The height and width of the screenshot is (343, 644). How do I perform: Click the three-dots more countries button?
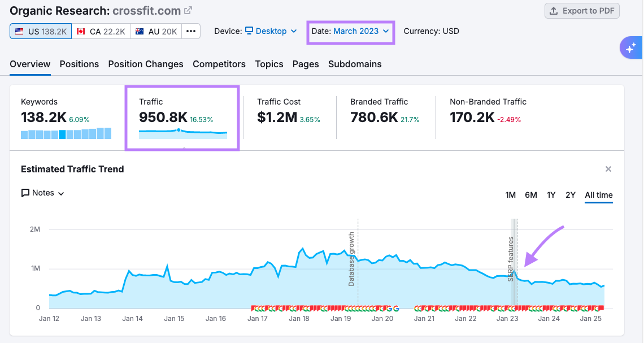[x=191, y=31]
